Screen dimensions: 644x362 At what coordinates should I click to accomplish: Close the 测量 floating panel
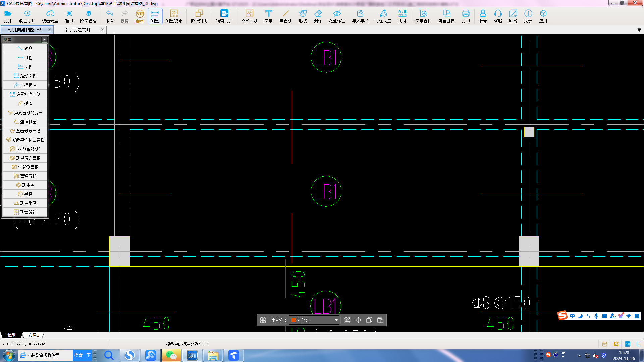pos(44,40)
